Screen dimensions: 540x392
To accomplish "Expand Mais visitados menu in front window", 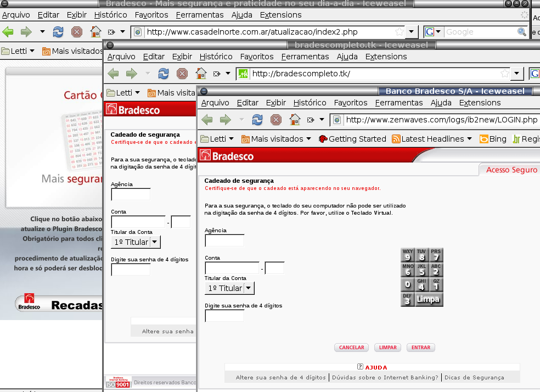I will pyautogui.click(x=276, y=139).
